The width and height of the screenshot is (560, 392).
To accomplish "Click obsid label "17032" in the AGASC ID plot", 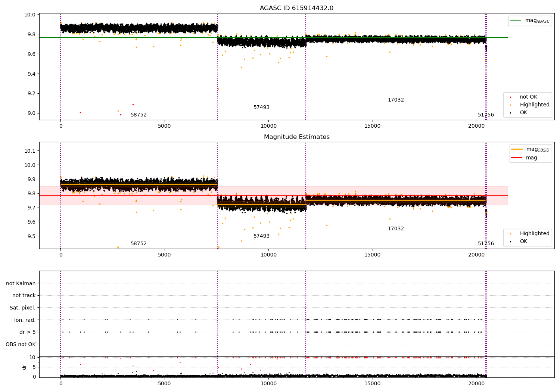I will (x=396, y=100).
